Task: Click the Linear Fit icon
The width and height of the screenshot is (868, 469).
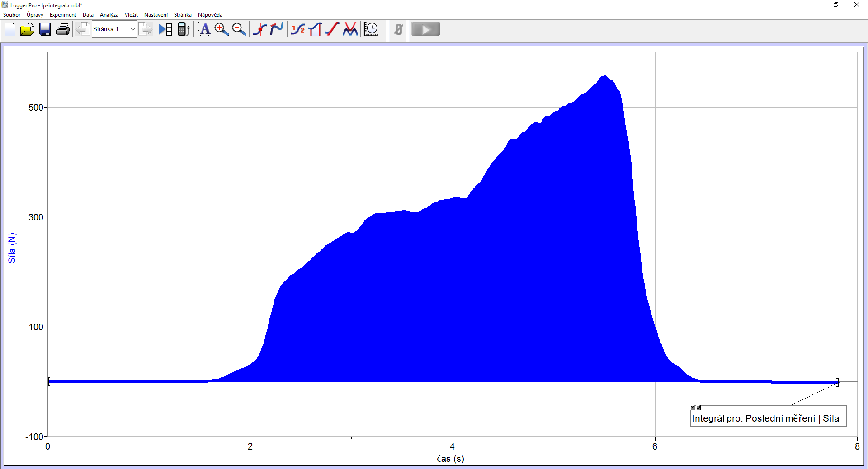Action: (x=332, y=29)
